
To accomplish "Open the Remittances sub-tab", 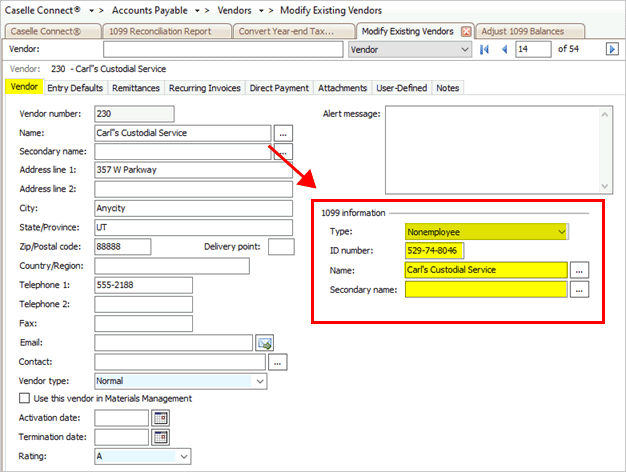I will point(136,88).
